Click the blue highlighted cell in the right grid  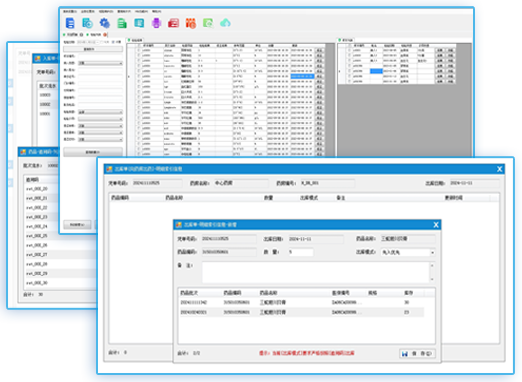tap(376, 71)
